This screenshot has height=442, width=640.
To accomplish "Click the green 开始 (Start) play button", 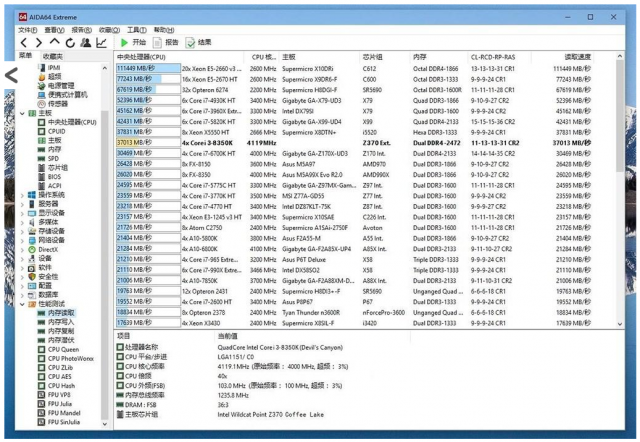I will pos(133,43).
